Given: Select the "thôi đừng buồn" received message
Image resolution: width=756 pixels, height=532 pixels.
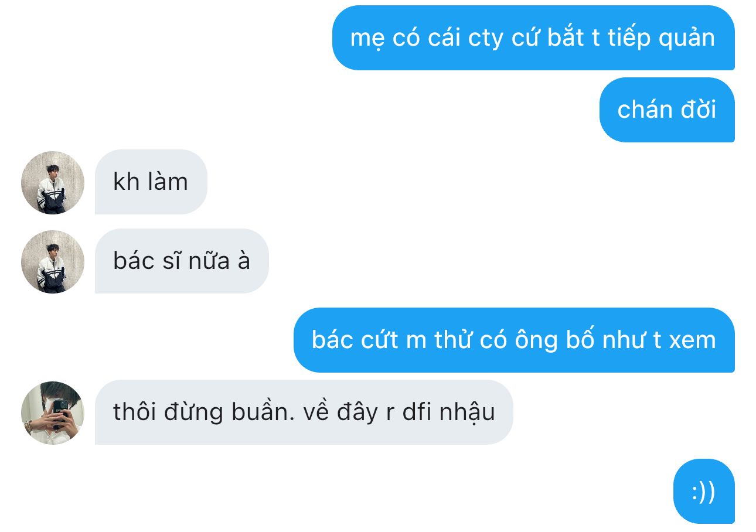Looking at the screenshot, I should [304, 412].
